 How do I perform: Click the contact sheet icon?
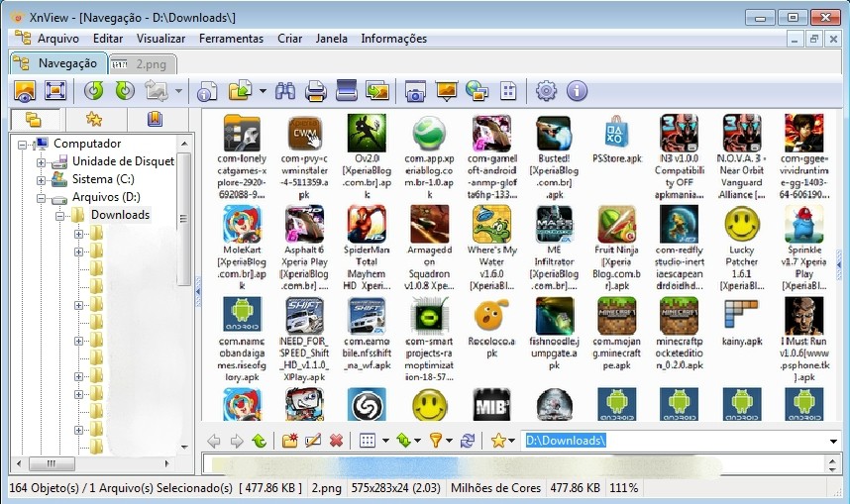(508, 91)
